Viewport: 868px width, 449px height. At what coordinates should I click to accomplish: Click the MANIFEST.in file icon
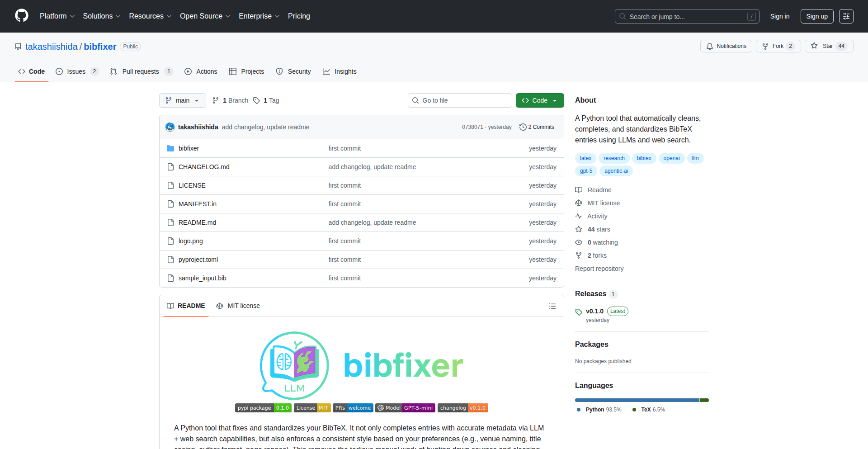(x=170, y=204)
